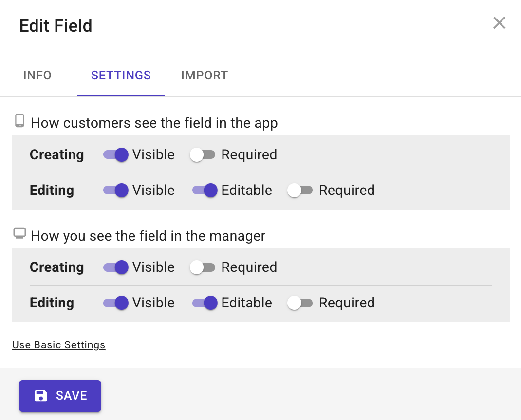This screenshot has height=420, width=521.
Task: Disable Editable for manager Editing
Action: [205, 303]
